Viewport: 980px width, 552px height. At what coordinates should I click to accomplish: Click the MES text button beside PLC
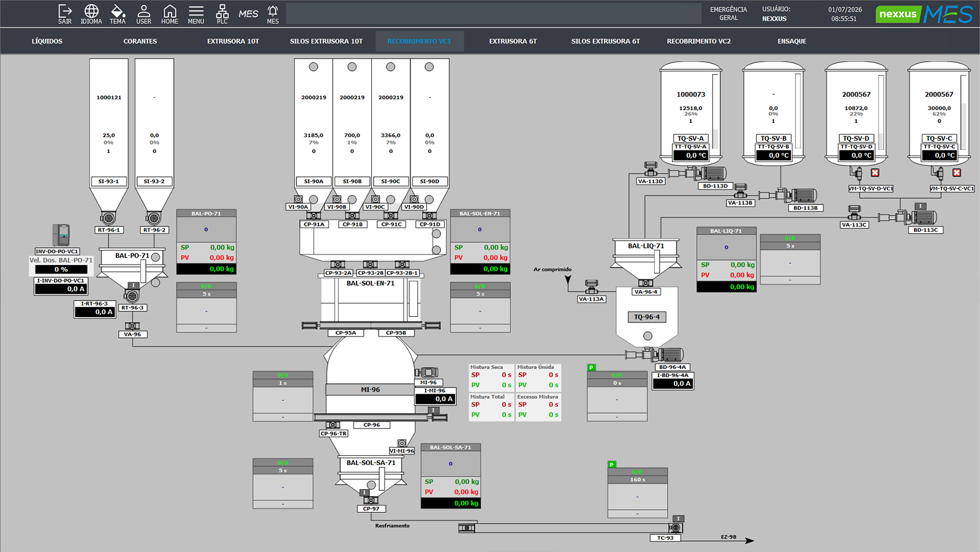click(248, 13)
